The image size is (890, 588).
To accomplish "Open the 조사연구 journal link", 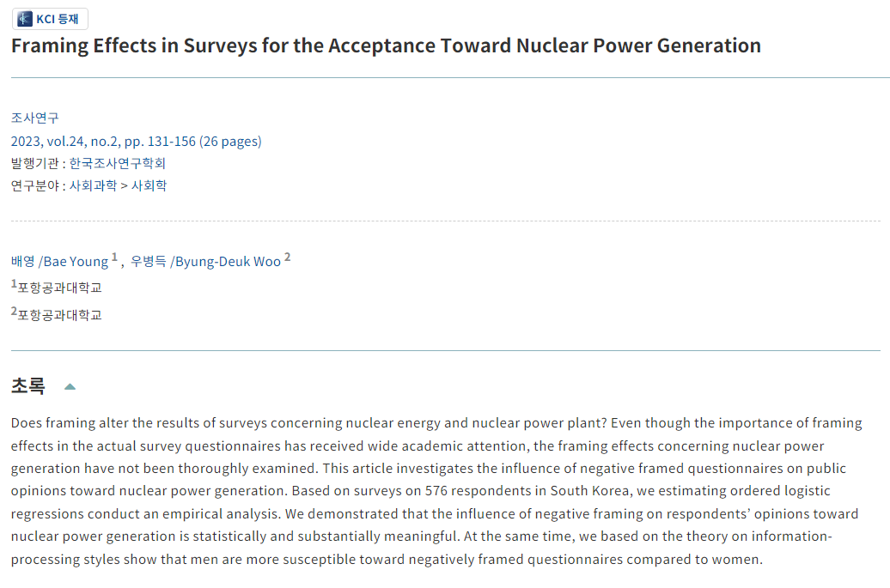I will tap(34, 118).
